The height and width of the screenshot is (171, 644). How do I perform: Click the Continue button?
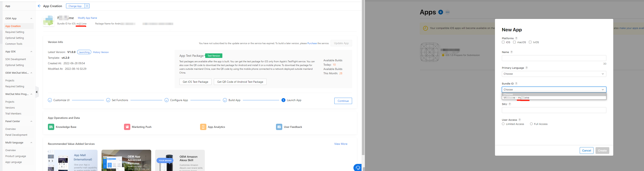click(x=343, y=101)
